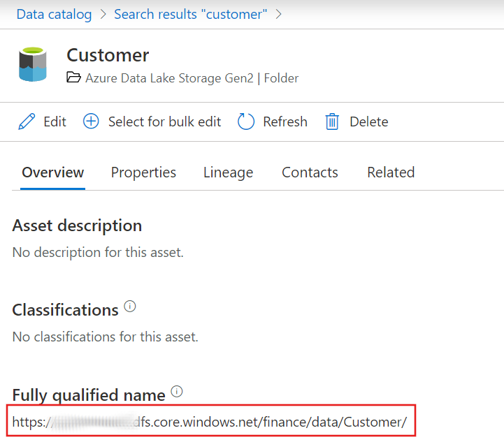Click info icon beside Fully qualified name
Screen dimensions: 504x442
(x=177, y=392)
